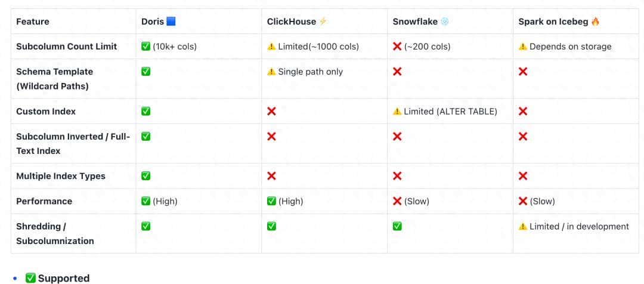Click the red cross before Snowflake's "(Slow)"
644x284 pixels.
[x=397, y=201]
